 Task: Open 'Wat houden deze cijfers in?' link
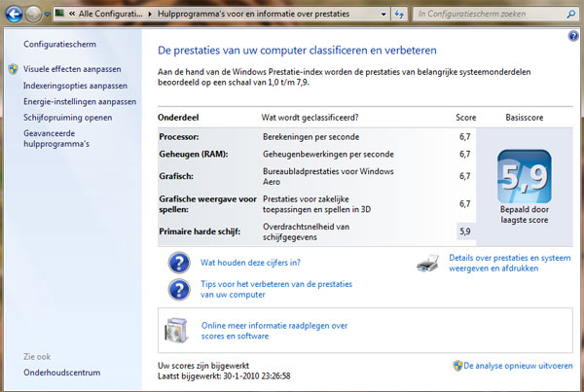click(x=250, y=263)
